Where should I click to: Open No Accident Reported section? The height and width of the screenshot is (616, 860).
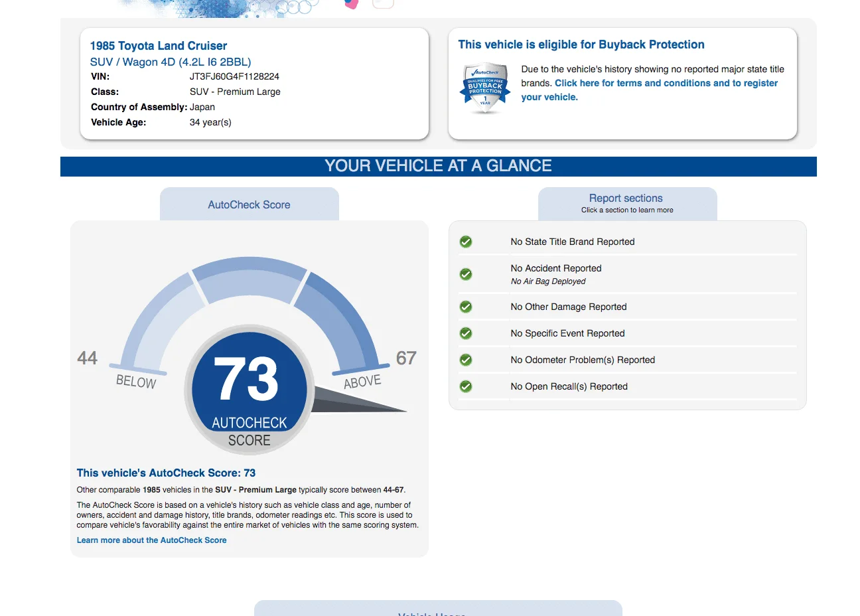(555, 268)
